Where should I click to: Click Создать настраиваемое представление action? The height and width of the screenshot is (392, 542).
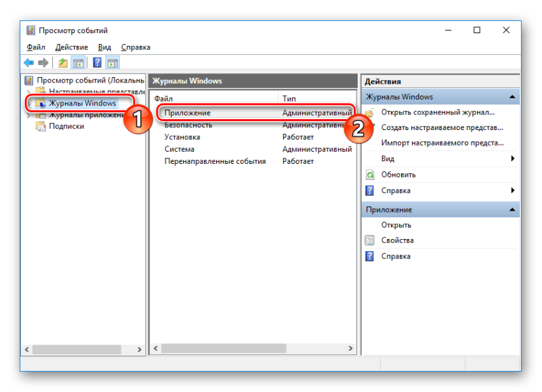[442, 127]
